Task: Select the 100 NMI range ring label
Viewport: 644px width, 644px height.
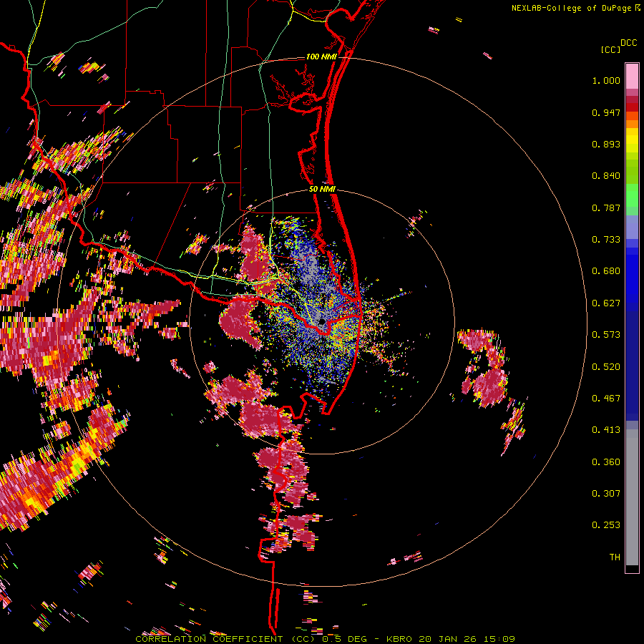Action: tap(321, 57)
